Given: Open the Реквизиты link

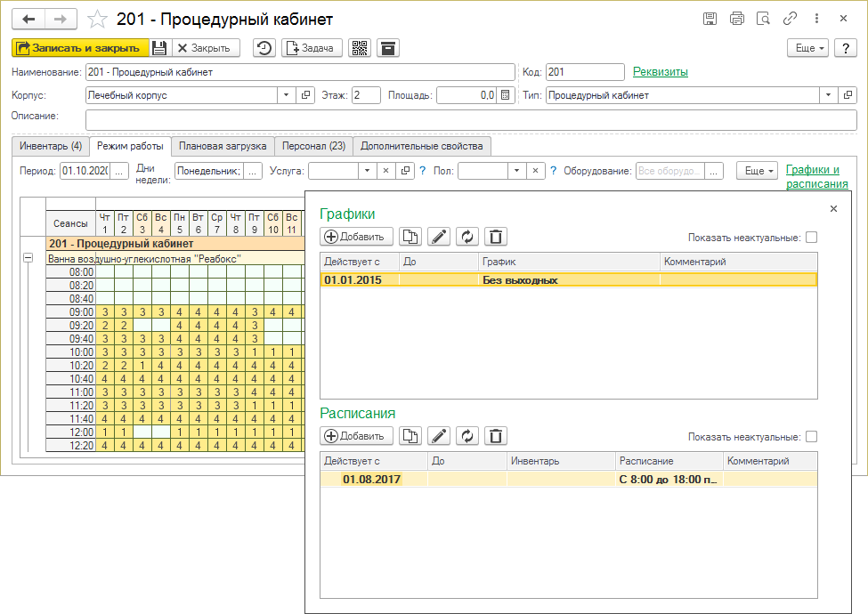Looking at the screenshot, I should [660, 72].
